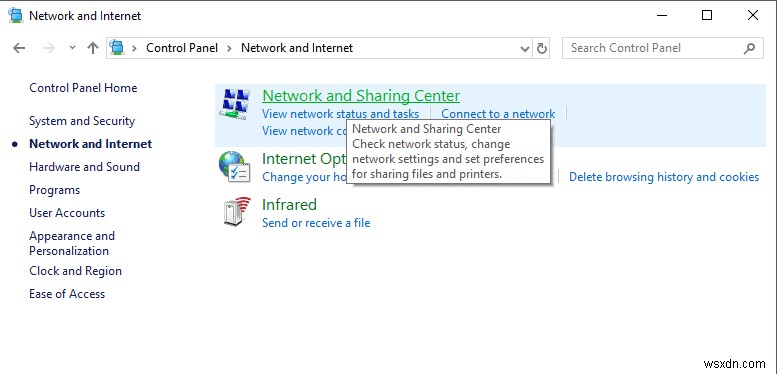Image resolution: width=777 pixels, height=374 pixels.
Task: Open the Network and Sharing Center icon
Action: [x=234, y=104]
